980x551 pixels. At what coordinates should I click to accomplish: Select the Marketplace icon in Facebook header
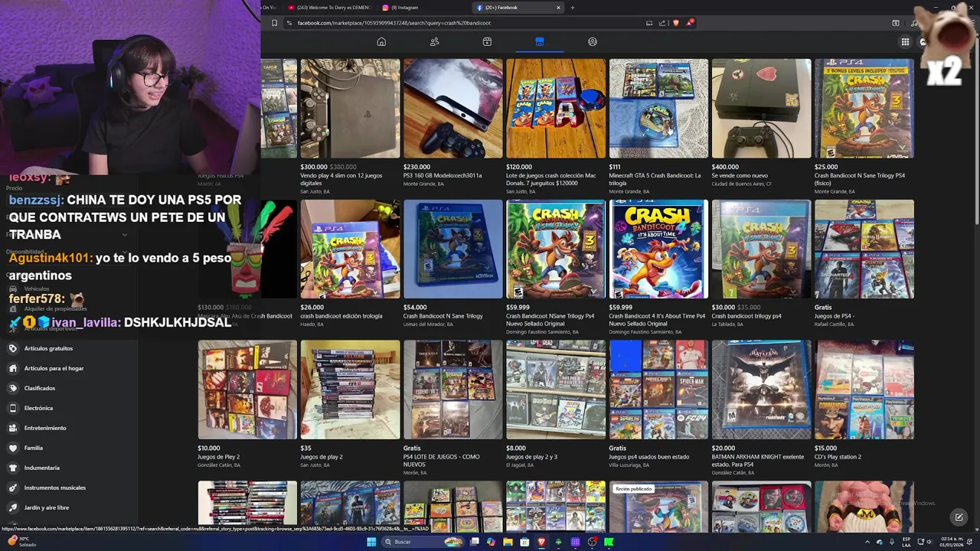click(x=539, y=41)
